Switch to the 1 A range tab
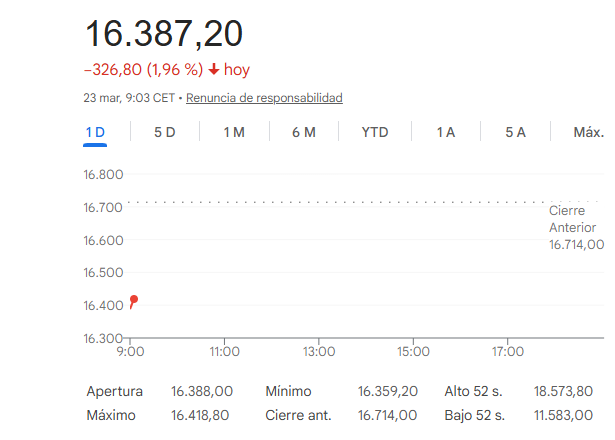Screen dimensions: 615x440 pyautogui.click(x=446, y=132)
